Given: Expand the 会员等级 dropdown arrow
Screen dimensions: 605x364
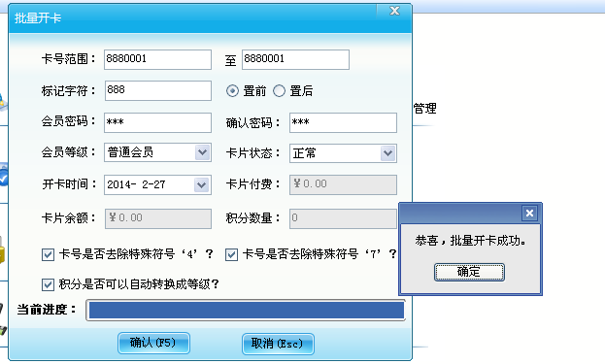Looking at the screenshot, I should pyautogui.click(x=202, y=152).
